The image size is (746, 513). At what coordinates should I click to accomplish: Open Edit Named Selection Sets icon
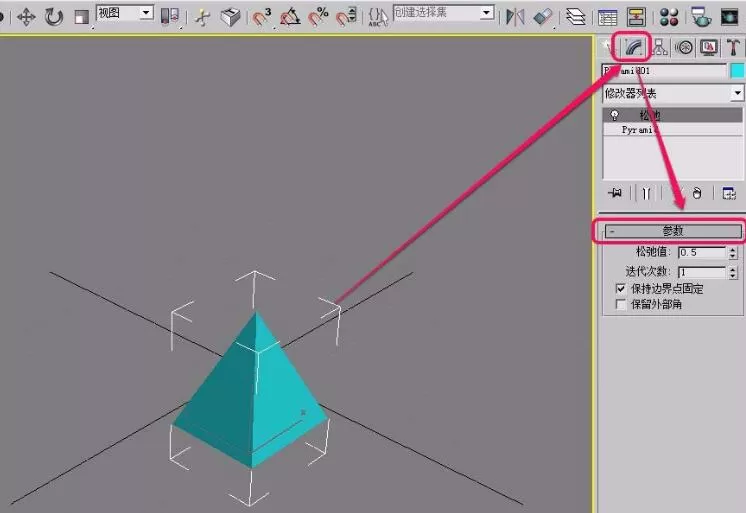click(378, 17)
